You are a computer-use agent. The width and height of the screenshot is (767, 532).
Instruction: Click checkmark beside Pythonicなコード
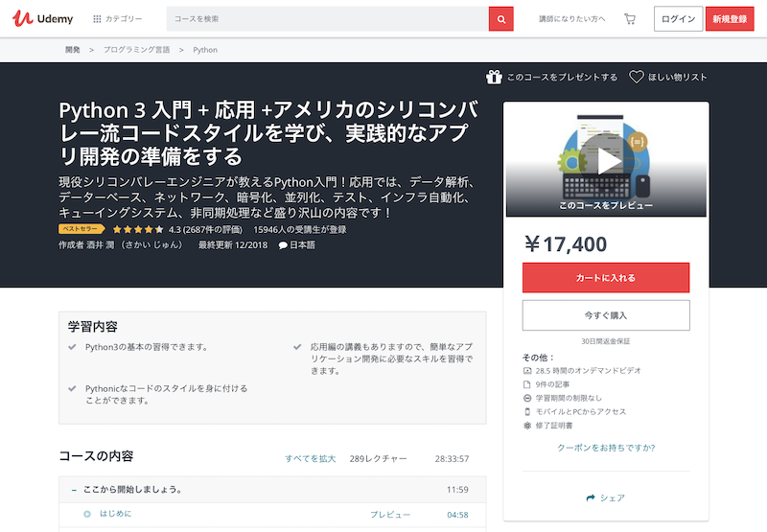[73, 389]
